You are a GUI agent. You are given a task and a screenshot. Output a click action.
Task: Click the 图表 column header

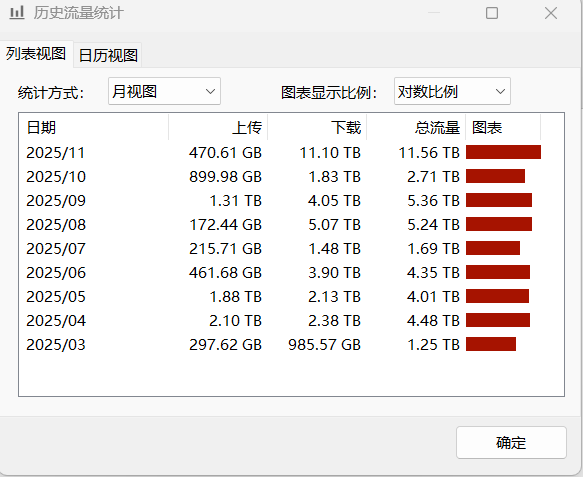(503, 128)
